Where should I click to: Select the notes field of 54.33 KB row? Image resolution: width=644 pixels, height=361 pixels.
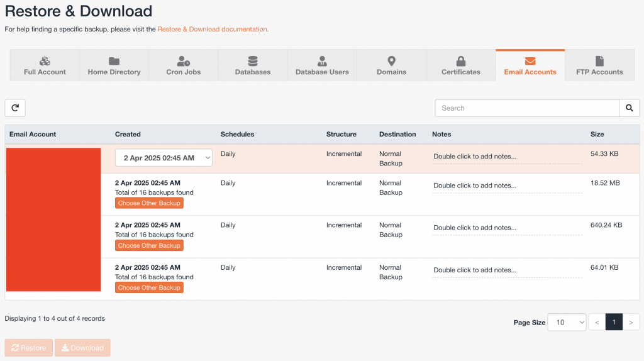pyautogui.click(x=507, y=157)
